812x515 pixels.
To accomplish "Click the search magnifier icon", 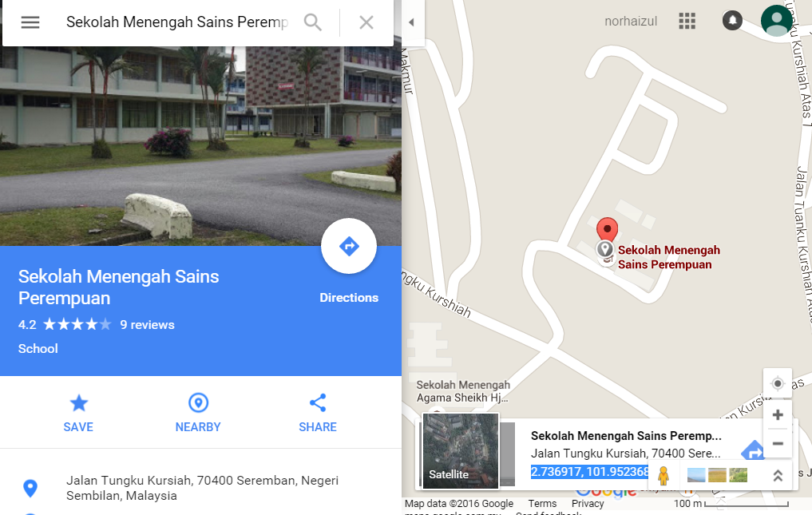I will [313, 22].
